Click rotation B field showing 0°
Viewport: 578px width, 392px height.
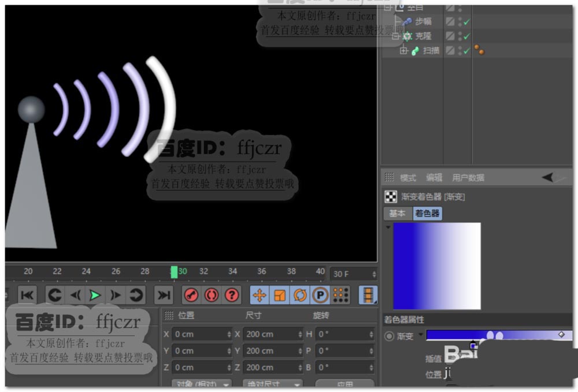(x=344, y=367)
